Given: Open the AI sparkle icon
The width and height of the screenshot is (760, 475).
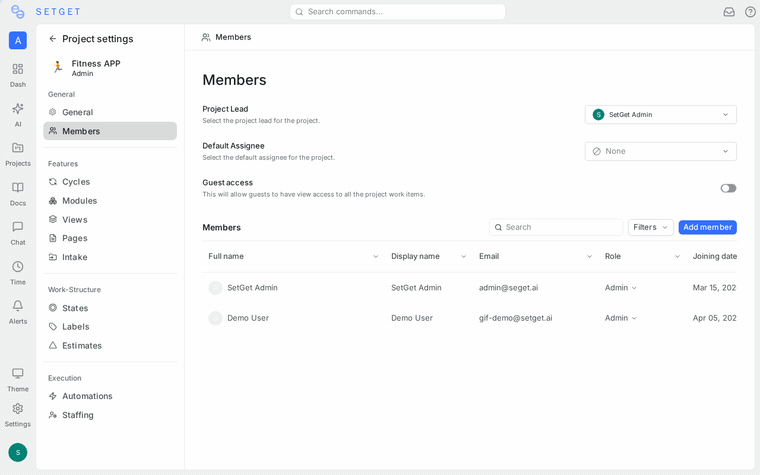Looking at the screenshot, I should pos(18,109).
